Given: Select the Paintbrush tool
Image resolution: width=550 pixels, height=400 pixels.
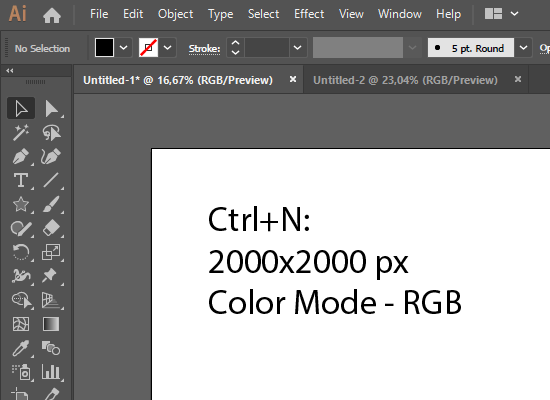Looking at the screenshot, I should coord(51,204).
